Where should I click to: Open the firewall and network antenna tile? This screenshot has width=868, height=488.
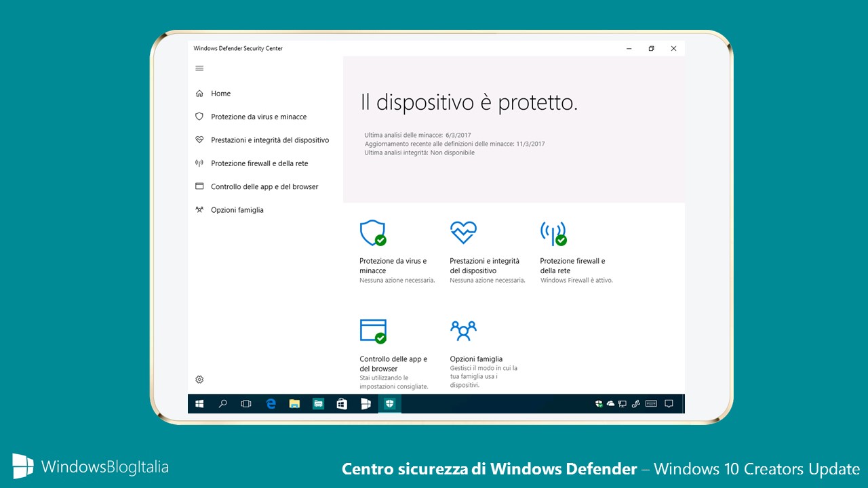(576, 251)
